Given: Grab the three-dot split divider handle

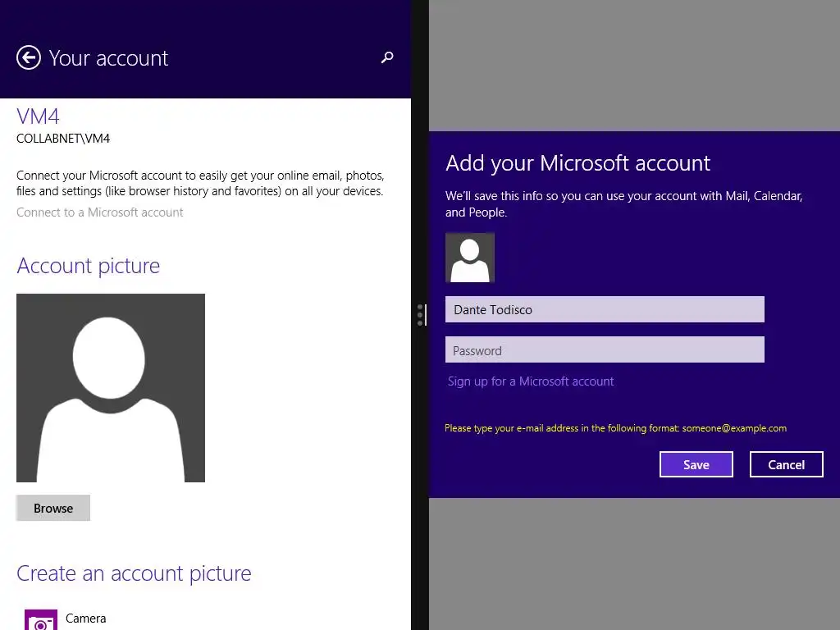Looking at the screenshot, I should pos(421,315).
